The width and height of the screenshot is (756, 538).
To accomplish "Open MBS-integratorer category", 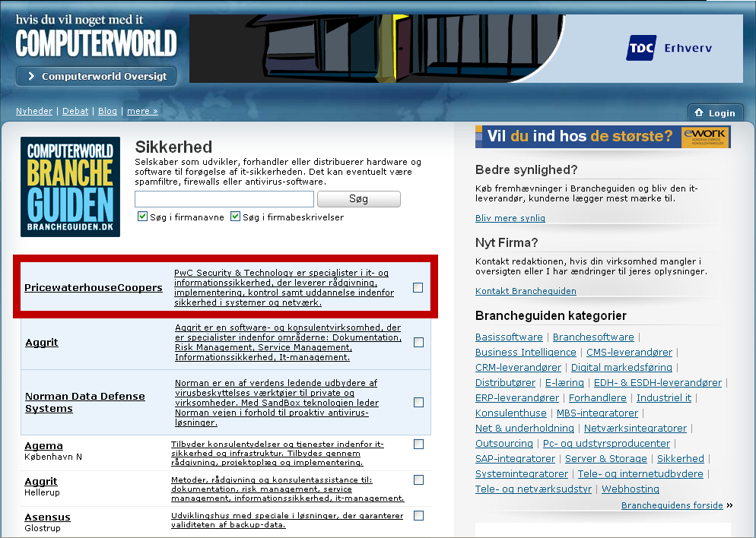I will (597, 413).
